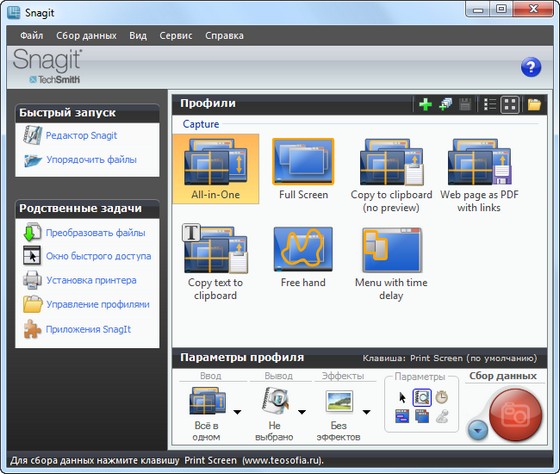Toggle the cursor include option
560x474 pixels.
coord(402,397)
